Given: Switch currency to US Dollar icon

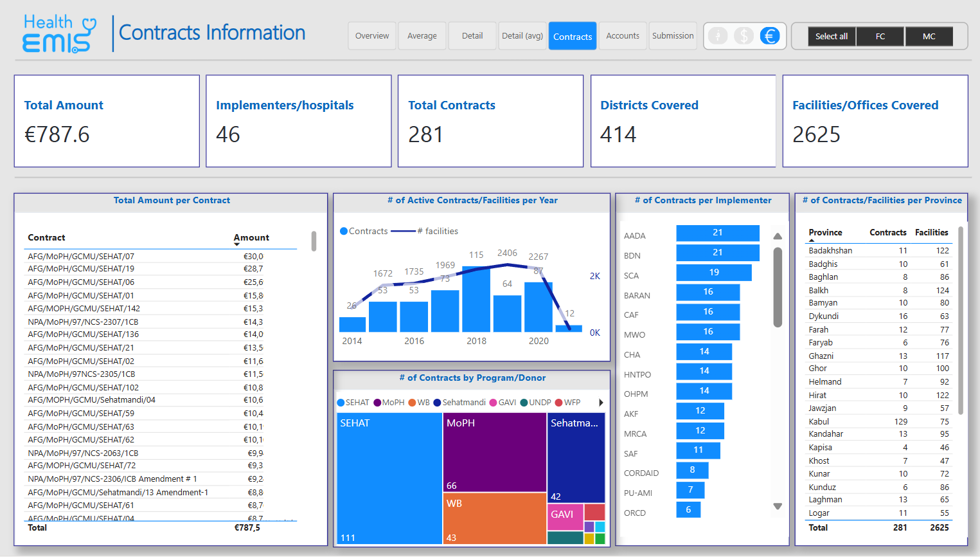Looking at the screenshot, I should click(744, 36).
